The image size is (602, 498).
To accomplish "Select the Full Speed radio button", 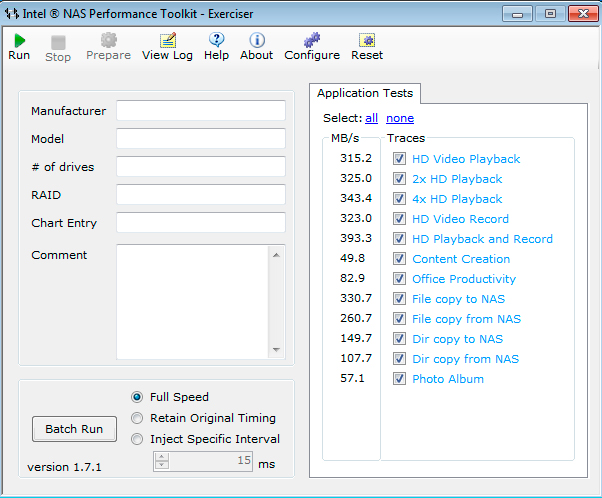I will [x=138, y=397].
